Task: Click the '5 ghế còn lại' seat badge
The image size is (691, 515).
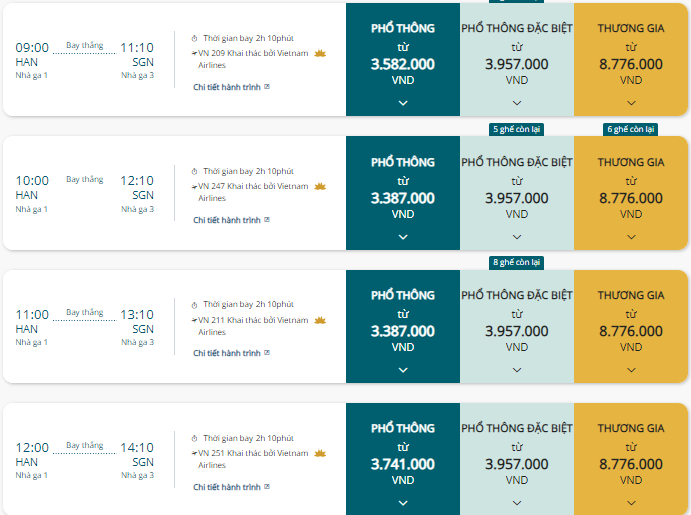Action: pos(517,129)
